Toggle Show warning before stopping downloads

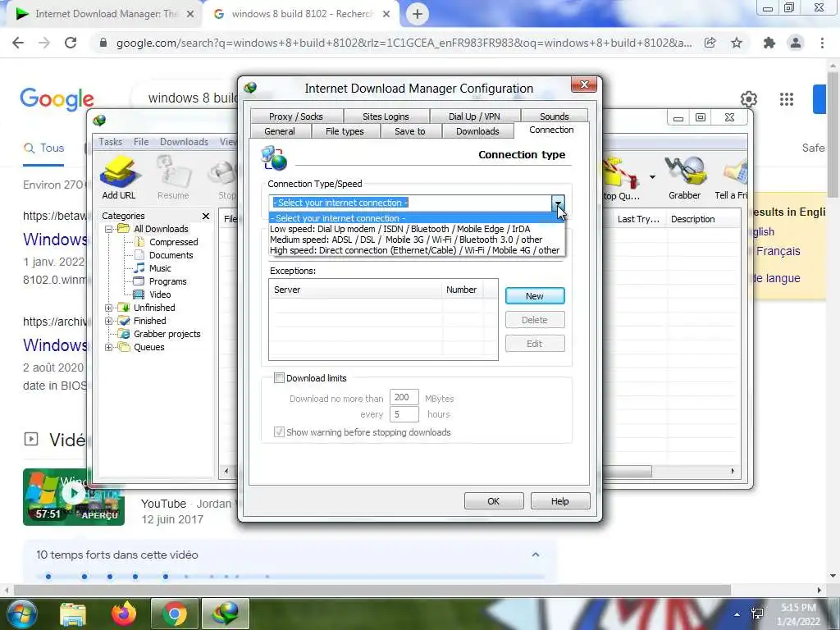coord(279,432)
